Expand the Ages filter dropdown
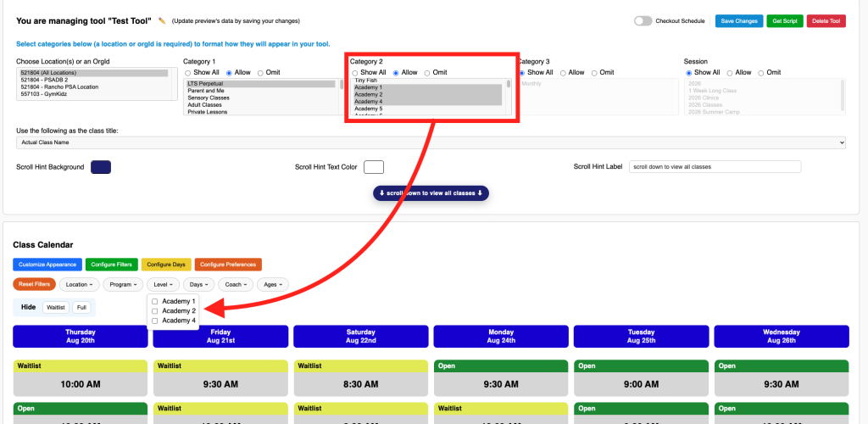 click(x=273, y=285)
